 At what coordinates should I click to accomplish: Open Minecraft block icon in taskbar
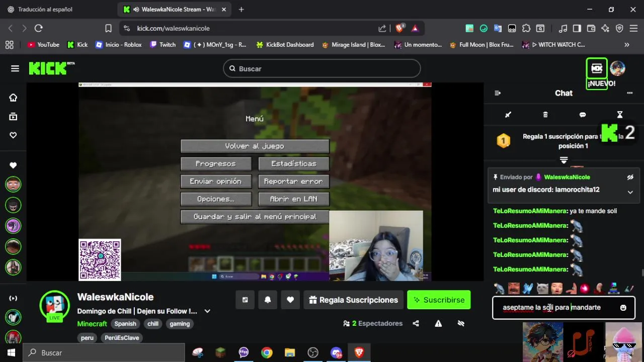pos(220,353)
